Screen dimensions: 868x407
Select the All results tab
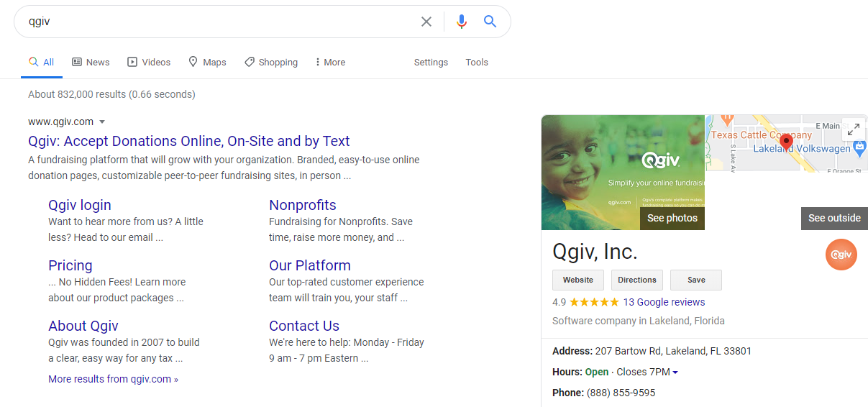tap(42, 63)
